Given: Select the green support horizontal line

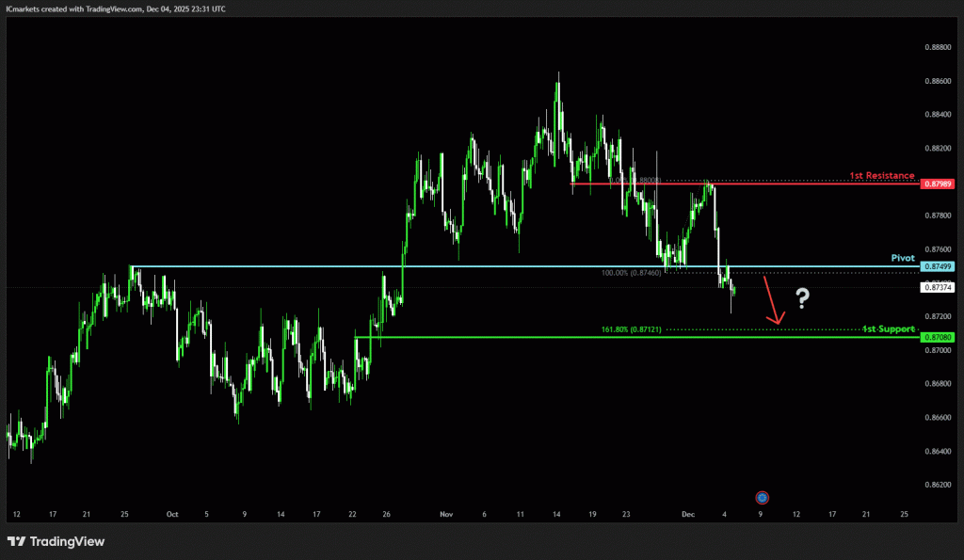Looking at the screenshot, I should [565, 336].
